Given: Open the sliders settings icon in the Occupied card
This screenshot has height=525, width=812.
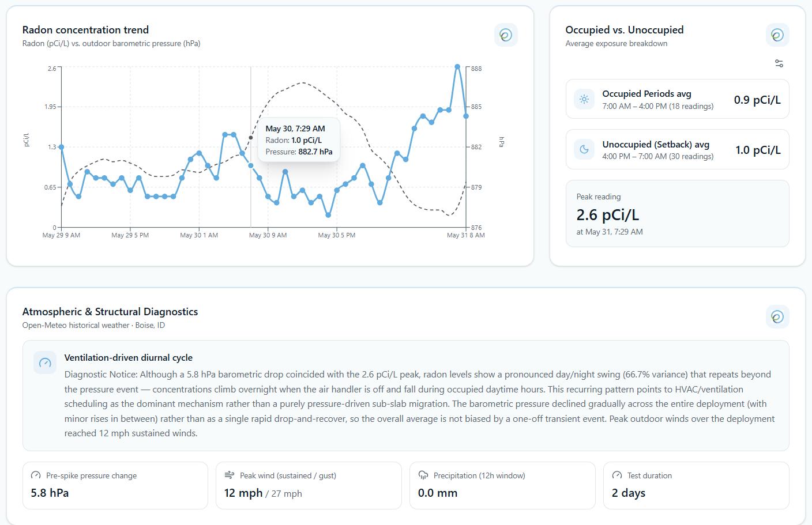Looking at the screenshot, I should click(x=779, y=63).
